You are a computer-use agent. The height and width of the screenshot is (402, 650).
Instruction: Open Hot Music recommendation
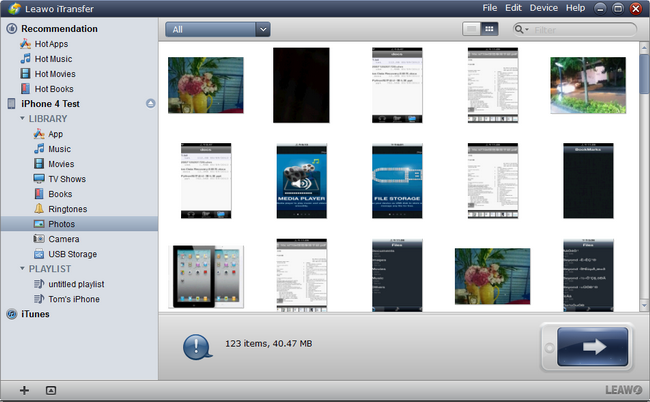coord(53,59)
